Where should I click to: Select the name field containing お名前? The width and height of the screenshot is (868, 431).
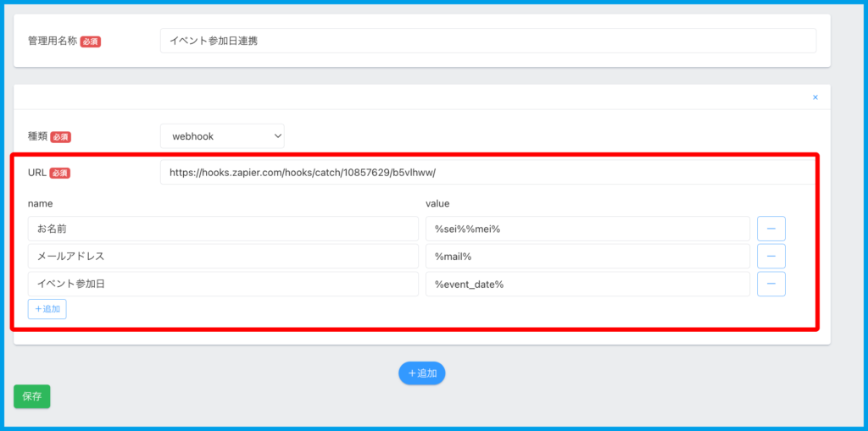(x=223, y=229)
